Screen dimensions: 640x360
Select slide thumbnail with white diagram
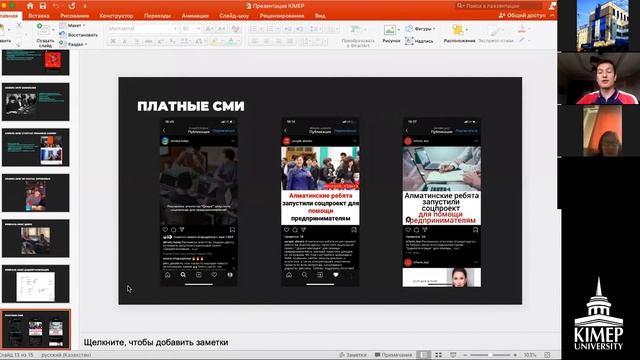click(x=36, y=284)
